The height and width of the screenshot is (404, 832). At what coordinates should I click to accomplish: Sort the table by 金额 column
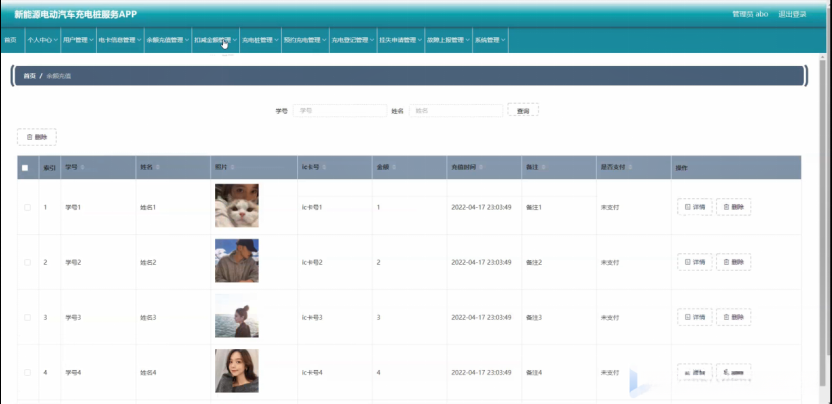(394, 167)
